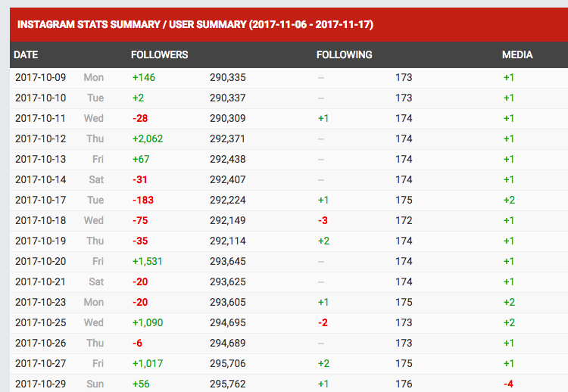This screenshot has height=392, width=568.
Task: Click the date 2017-10-18
Action: [41, 220]
